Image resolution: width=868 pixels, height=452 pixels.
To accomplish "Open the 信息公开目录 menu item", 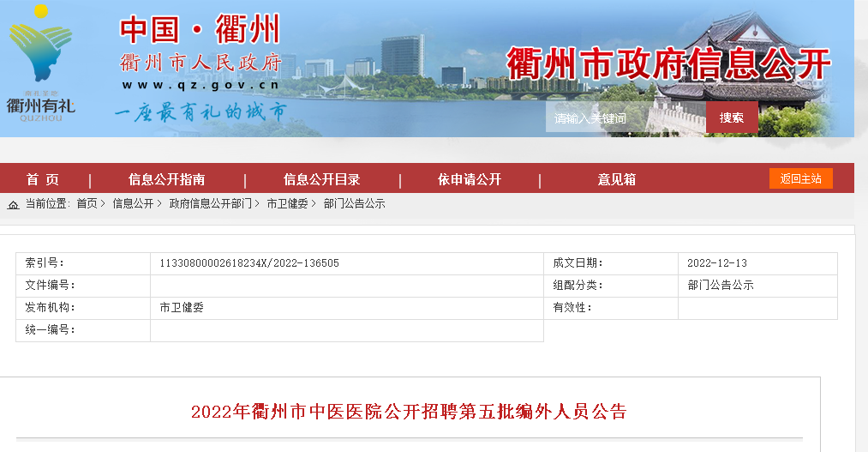I will (321, 179).
